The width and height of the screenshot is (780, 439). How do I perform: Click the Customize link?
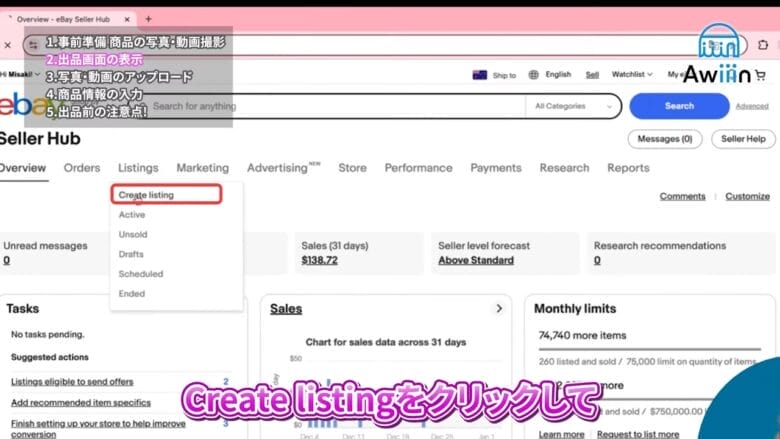pyautogui.click(x=747, y=196)
